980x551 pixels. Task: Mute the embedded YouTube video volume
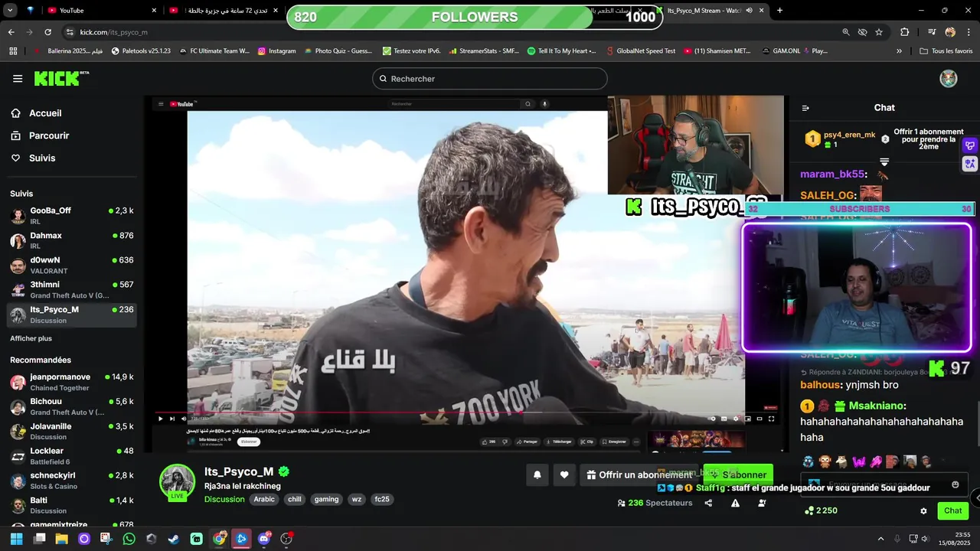[184, 419]
